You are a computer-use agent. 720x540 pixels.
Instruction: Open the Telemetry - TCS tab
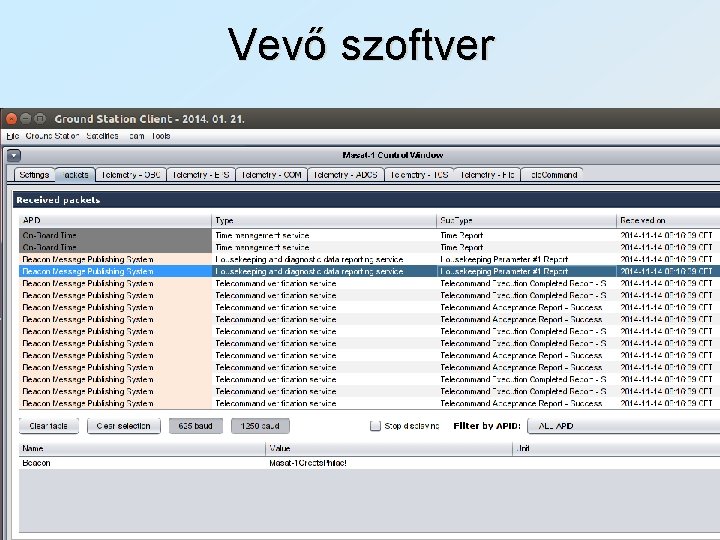(x=419, y=175)
